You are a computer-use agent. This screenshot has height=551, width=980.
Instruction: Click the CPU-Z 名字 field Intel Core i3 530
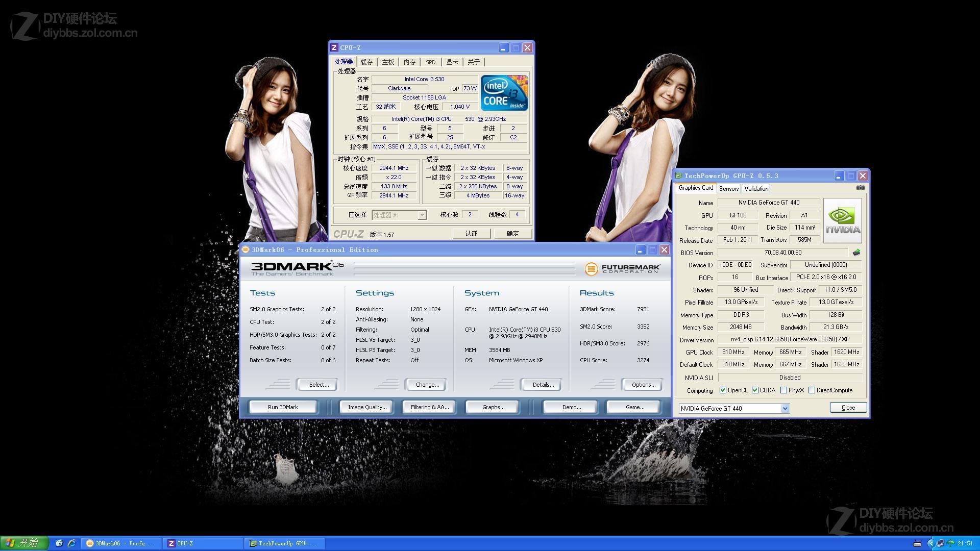pyautogui.click(x=424, y=79)
